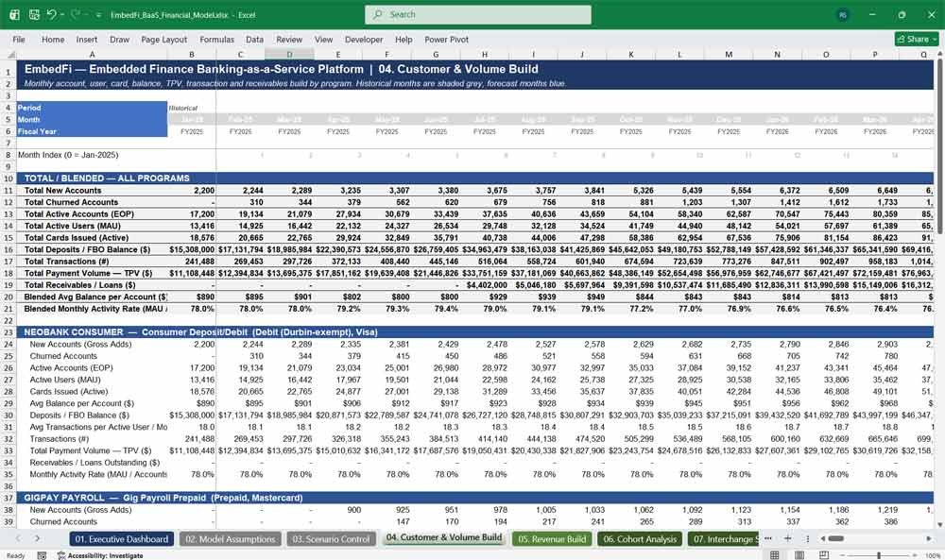The width and height of the screenshot is (945, 560).
Task: Switch to Normal view icon
Action: point(775,554)
